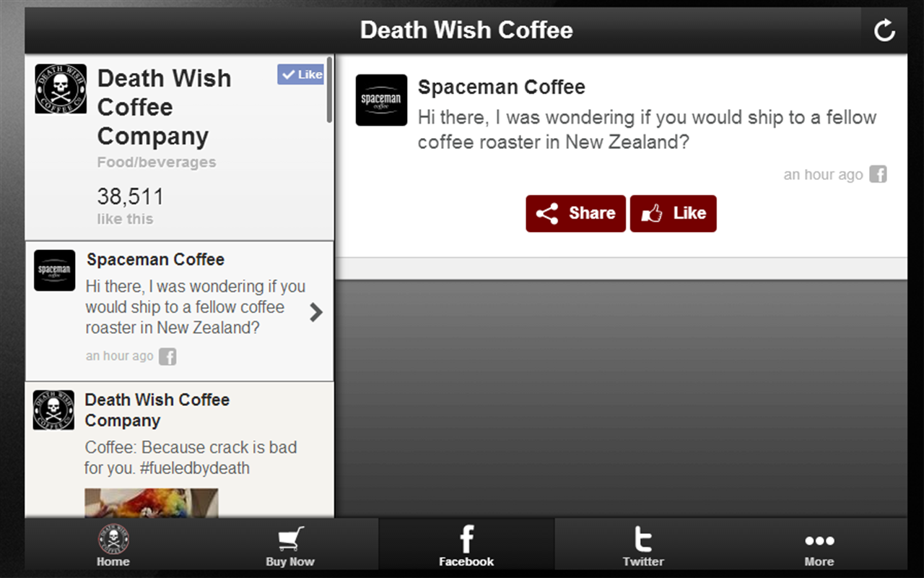Toggle the Like checkmark on page header
Screen dimensions: 924x578
pyautogui.click(x=301, y=74)
